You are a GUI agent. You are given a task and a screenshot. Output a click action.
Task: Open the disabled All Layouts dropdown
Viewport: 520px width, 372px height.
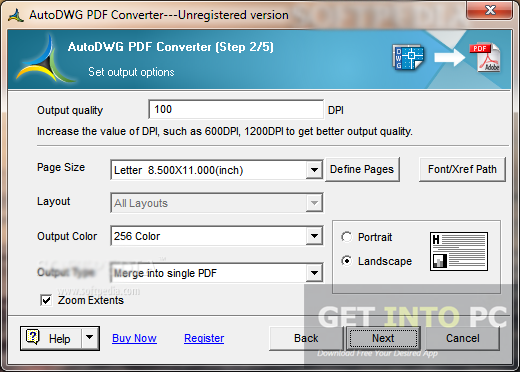click(x=314, y=203)
